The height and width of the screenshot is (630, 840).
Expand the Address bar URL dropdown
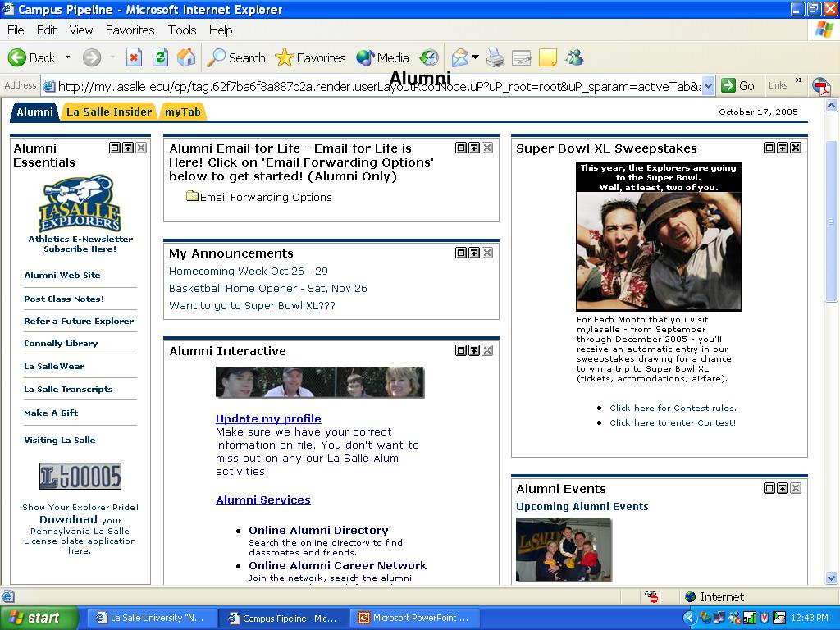(x=708, y=85)
